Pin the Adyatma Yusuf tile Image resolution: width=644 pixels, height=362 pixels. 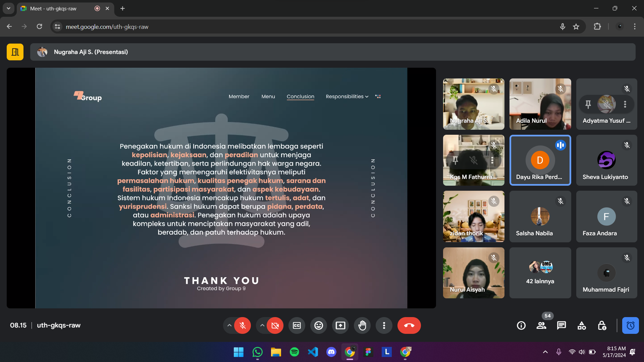pyautogui.click(x=588, y=104)
